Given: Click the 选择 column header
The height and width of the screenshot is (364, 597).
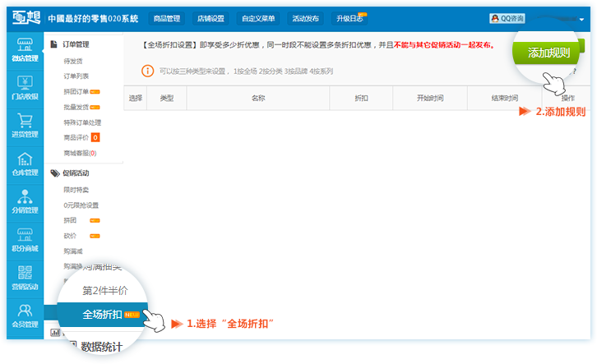Looking at the screenshot, I should (x=135, y=98).
